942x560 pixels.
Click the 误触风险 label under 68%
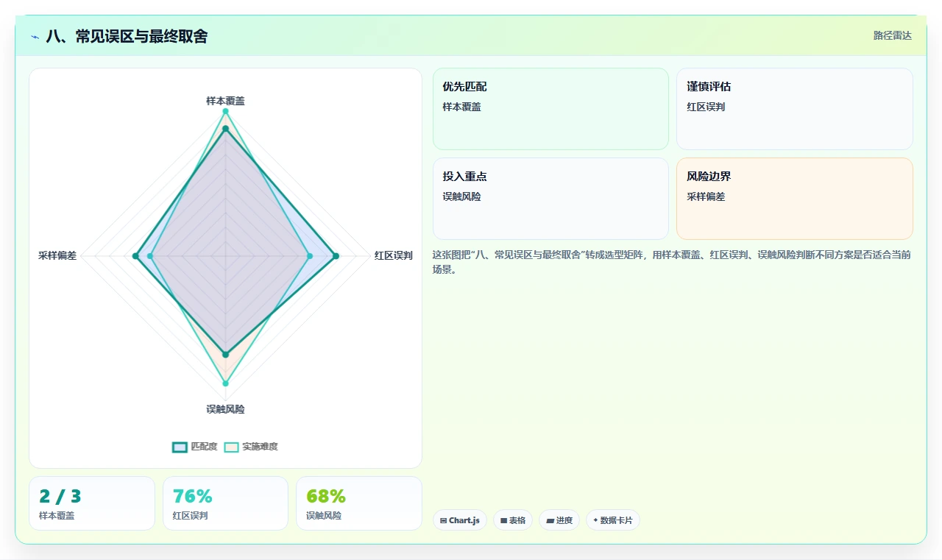pyautogui.click(x=324, y=516)
